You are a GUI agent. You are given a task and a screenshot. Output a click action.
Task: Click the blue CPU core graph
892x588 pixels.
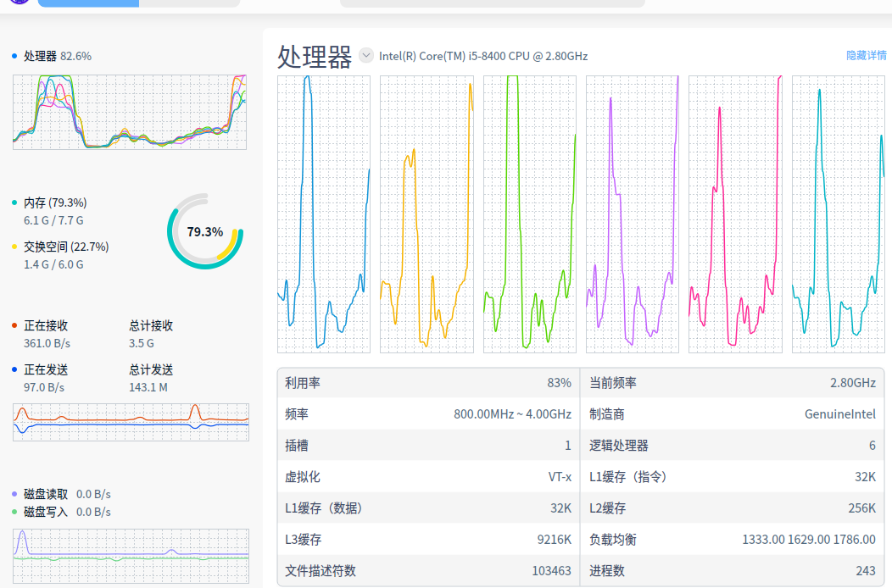click(324, 214)
